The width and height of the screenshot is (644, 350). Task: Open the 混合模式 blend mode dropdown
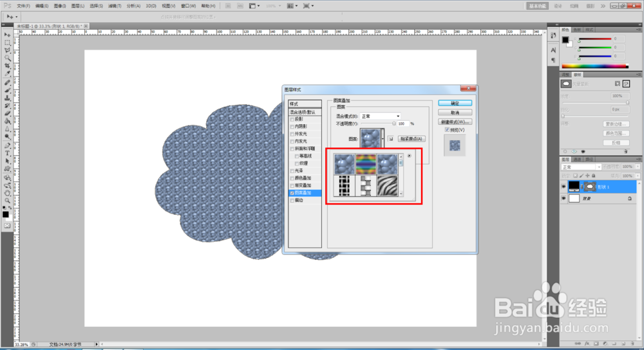(381, 116)
